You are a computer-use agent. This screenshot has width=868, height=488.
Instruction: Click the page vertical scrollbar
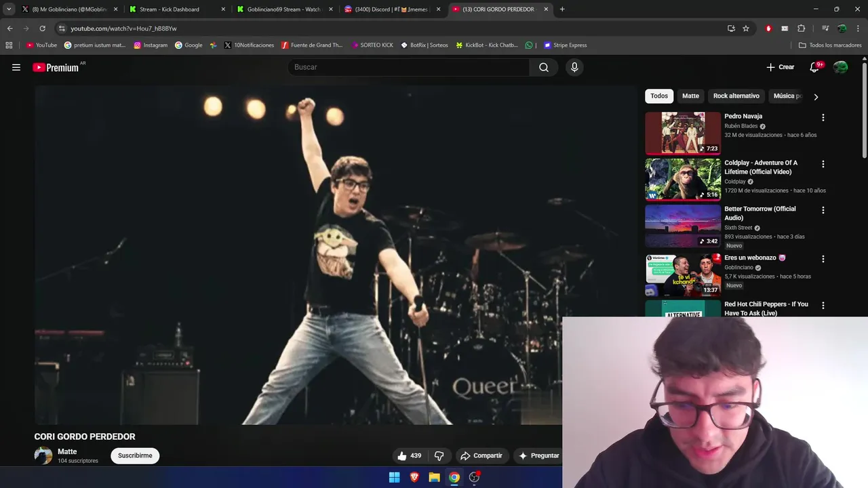(x=865, y=112)
